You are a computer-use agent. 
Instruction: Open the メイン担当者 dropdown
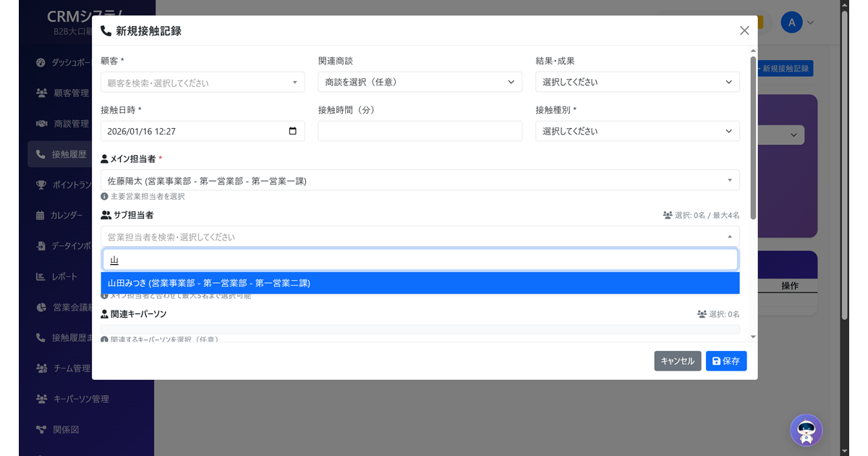420,180
